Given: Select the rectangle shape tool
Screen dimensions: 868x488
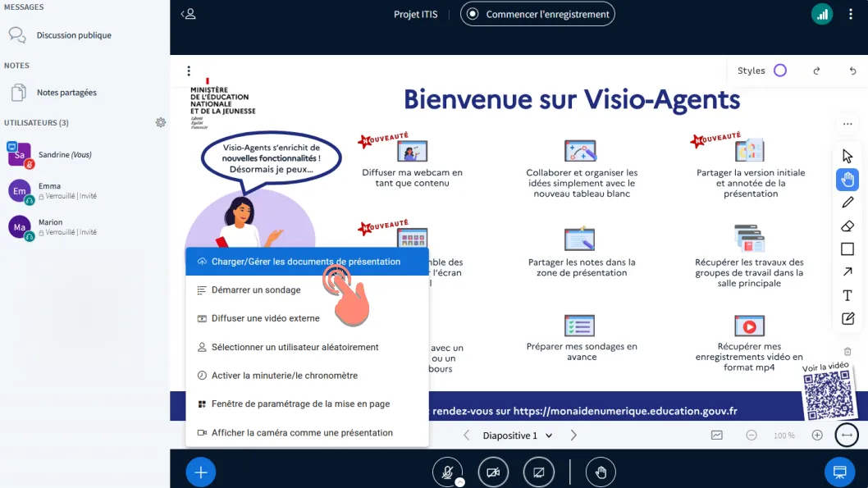Looking at the screenshot, I should (x=847, y=249).
